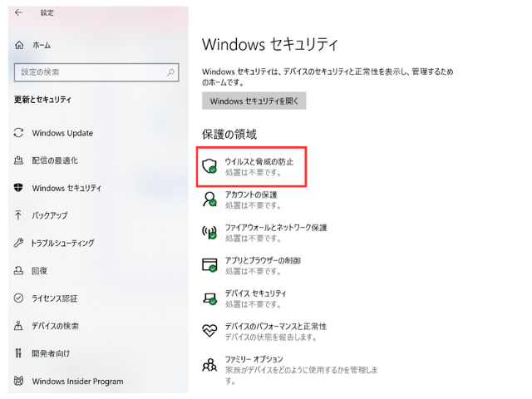
Task: Click the Home house icon
Action: pyautogui.click(x=19, y=45)
